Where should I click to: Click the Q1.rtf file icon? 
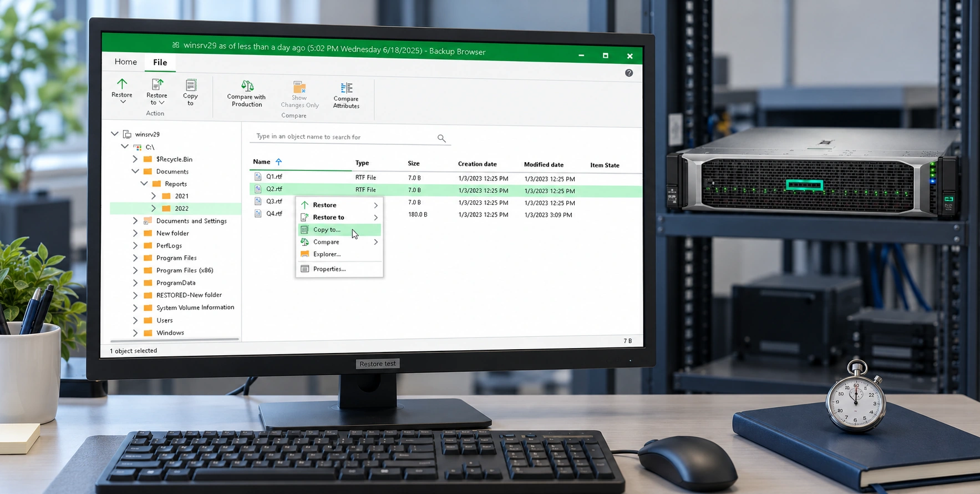(258, 177)
